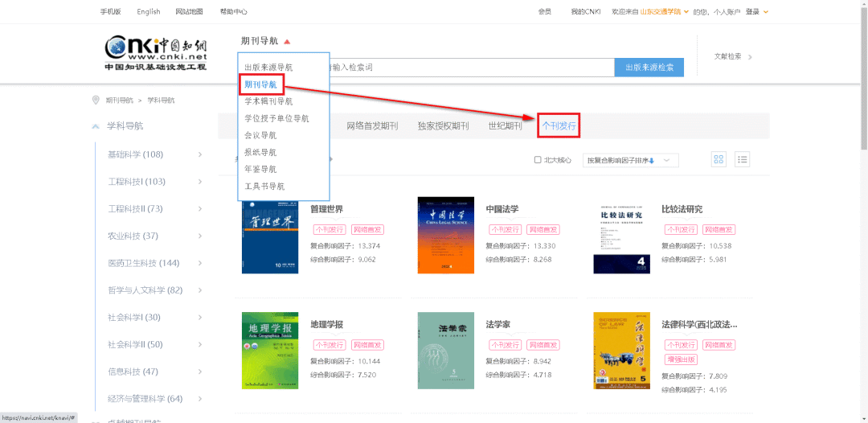Open 社会科学II (50) category
This screenshot has height=423, width=868.
pos(135,344)
